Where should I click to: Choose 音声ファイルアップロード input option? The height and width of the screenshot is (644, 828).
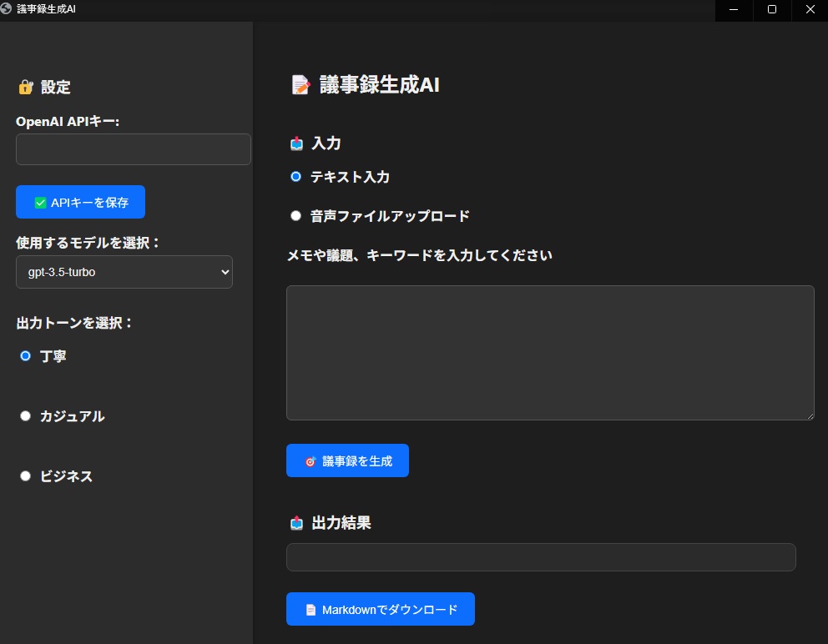pos(295,216)
